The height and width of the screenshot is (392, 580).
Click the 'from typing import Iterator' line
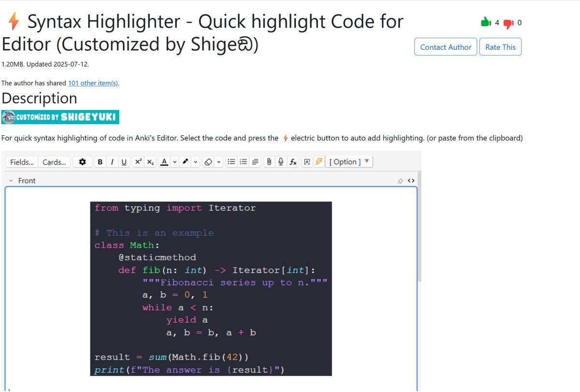pyautogui.click(x=175, y=208)
